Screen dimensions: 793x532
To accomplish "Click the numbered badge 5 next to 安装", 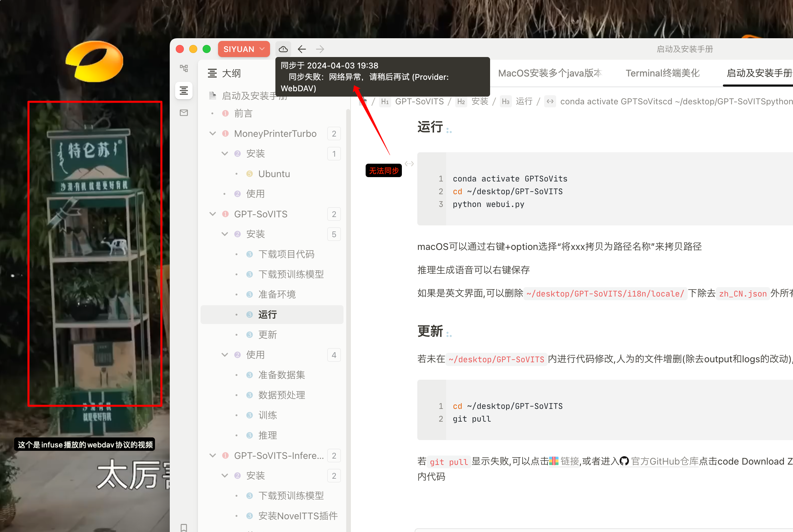I will 334,234.
